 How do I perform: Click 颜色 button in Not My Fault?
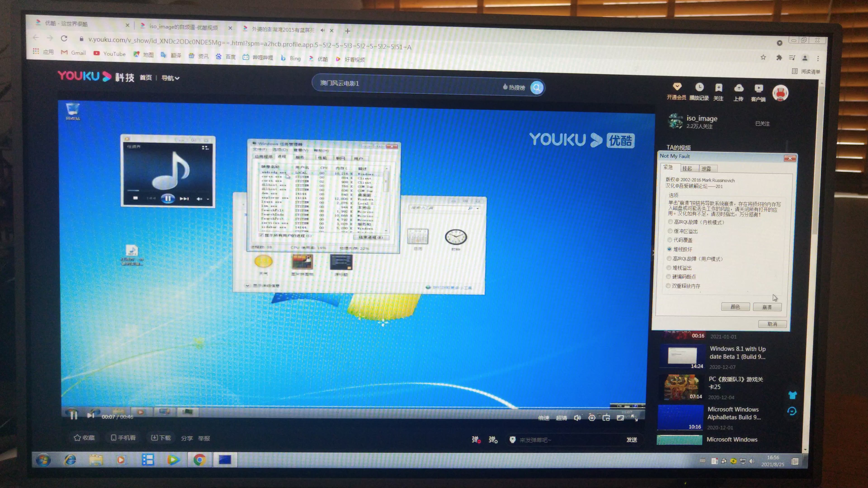tap(735, 307)
